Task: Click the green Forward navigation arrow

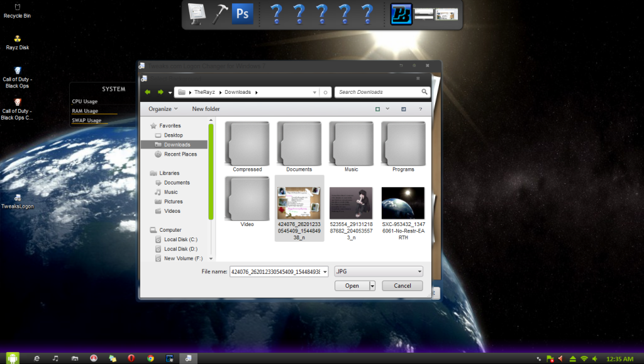Action: click(160, 92)
